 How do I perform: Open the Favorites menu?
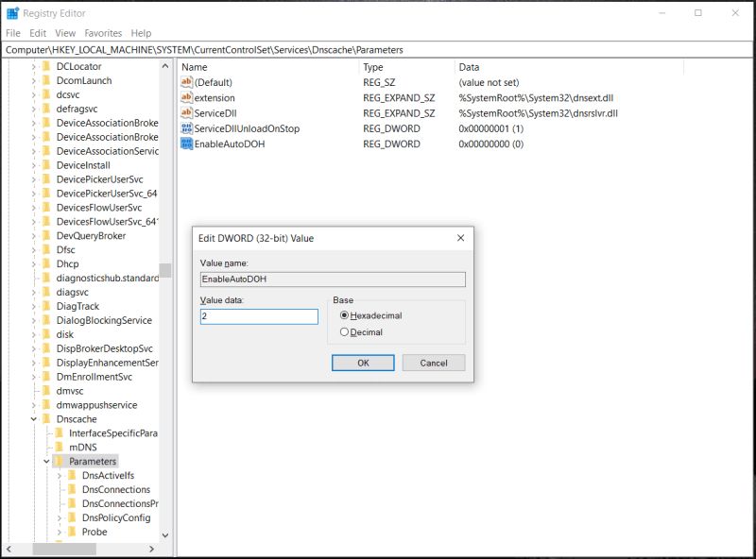click(x=103, y=32)
